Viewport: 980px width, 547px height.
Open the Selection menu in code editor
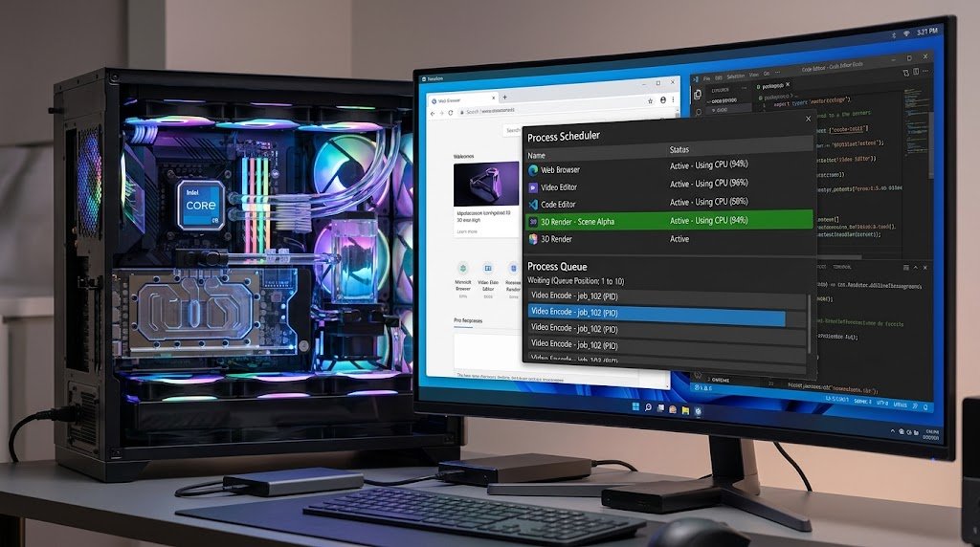(x=736, y=77)
